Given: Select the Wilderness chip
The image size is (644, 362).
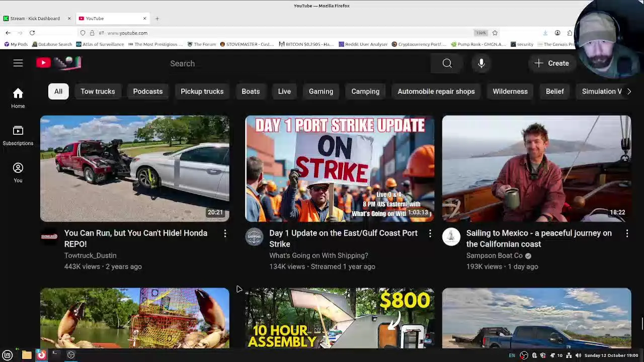Looking at the screenshot, I should coord(510,92).
